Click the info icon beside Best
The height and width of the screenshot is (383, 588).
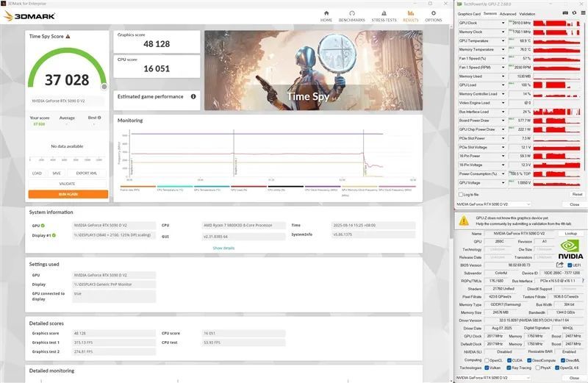pyautogui.click(x=99, y=118)
